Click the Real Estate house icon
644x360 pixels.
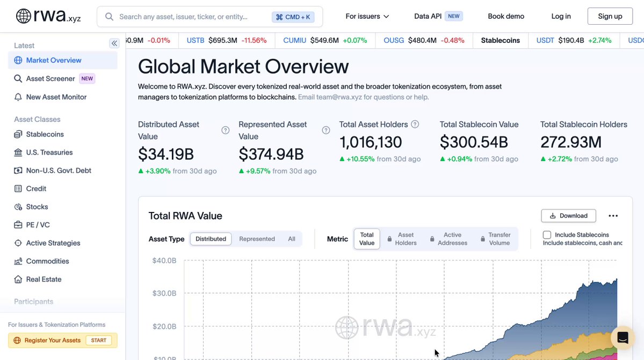pos(18,279)
